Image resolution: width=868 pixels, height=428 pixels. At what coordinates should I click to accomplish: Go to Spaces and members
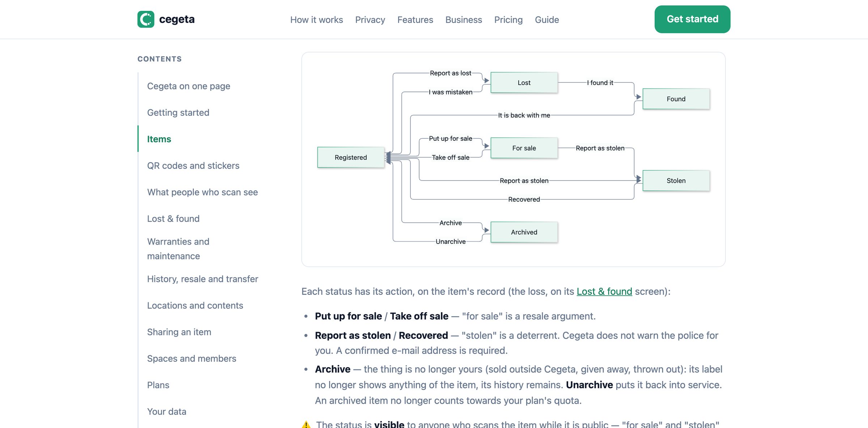(192, 359)
